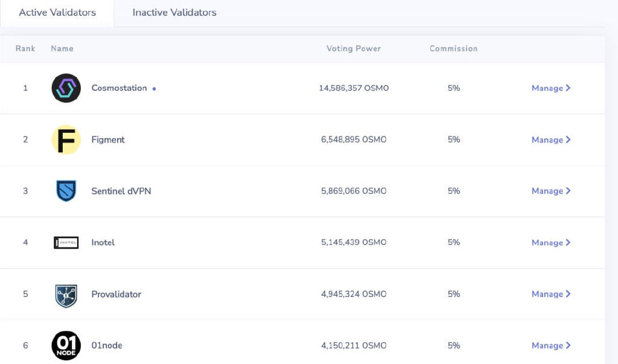618x364 pixels.
Task: Click voting power 14,586,357 OSMO
Action: (354, 88)
